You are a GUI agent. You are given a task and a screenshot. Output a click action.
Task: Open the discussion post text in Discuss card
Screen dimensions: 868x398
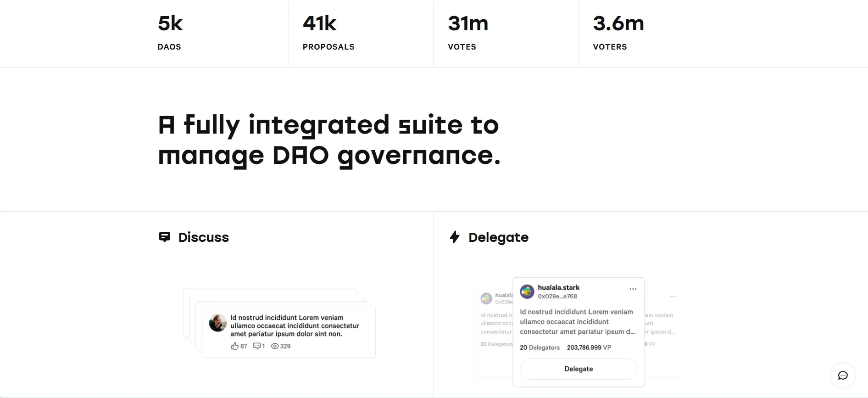(x=295, y=325)
